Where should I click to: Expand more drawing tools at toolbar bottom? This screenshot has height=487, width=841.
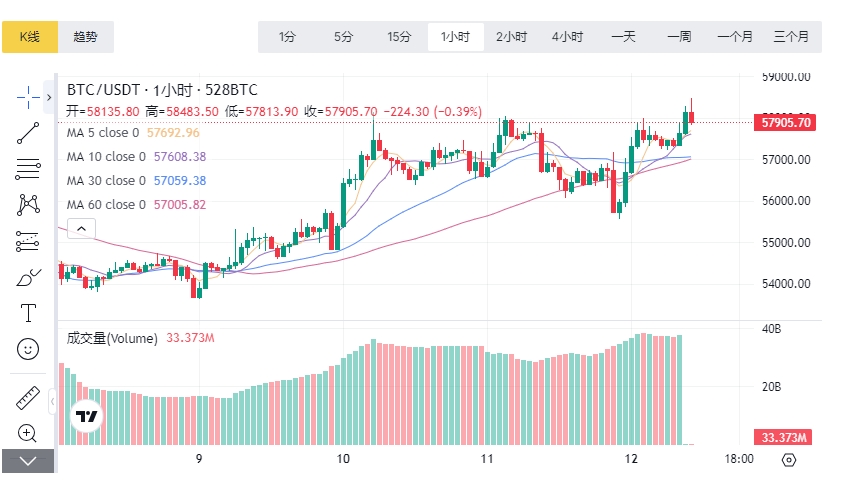coord(28,461)
